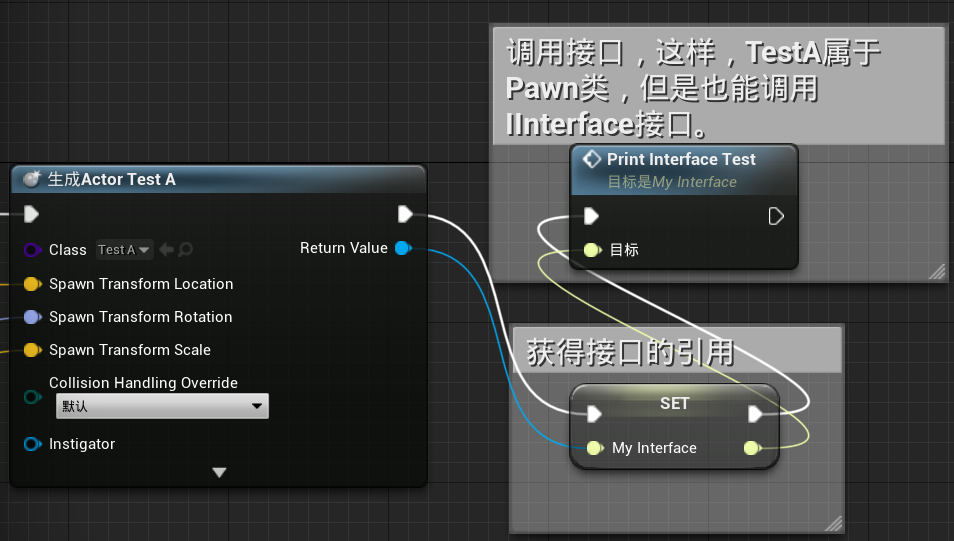
Task: Click Spawn Transform Location input pin
Action: tap(32, 284)
